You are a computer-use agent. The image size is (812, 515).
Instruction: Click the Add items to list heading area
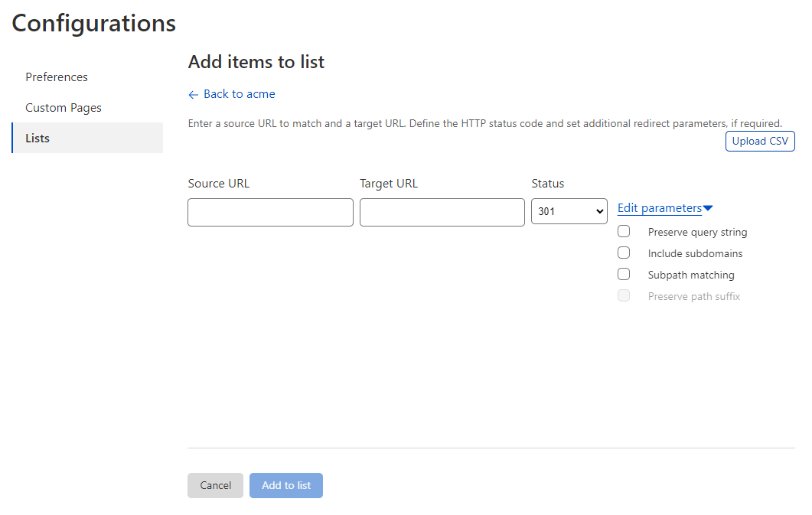tap(256, 61)
